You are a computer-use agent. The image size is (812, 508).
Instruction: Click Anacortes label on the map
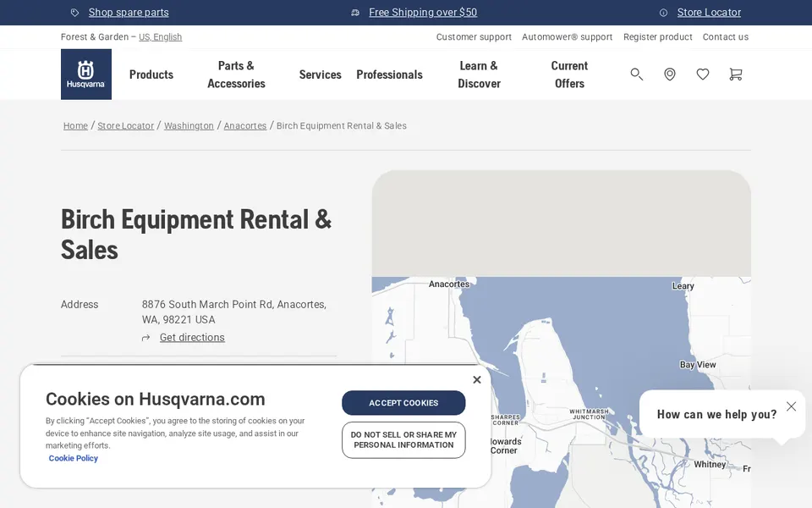[x=449, y=284]
